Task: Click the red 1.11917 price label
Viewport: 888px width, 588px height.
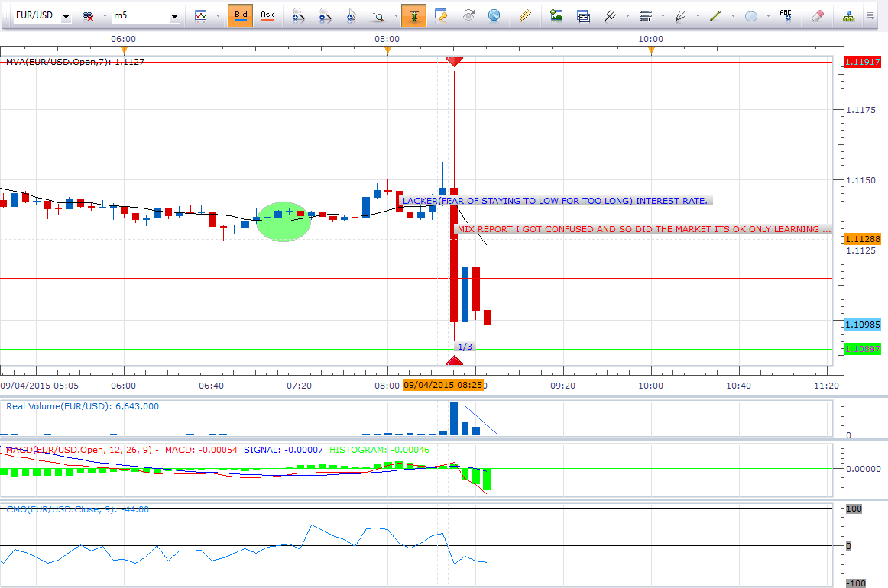Action: (863, 62)
